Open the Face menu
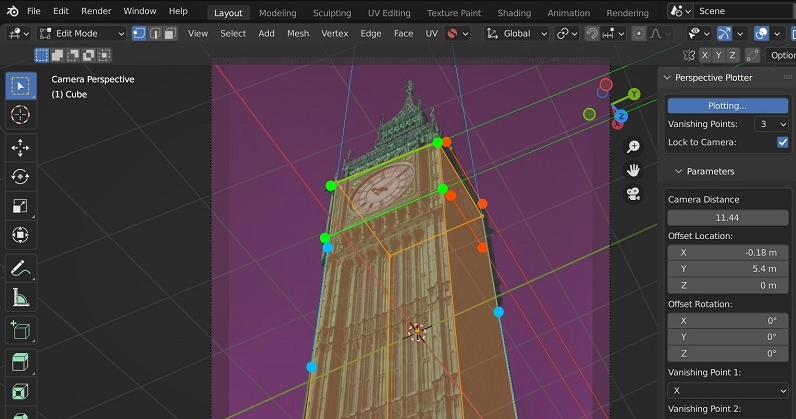 click(404, 34)
